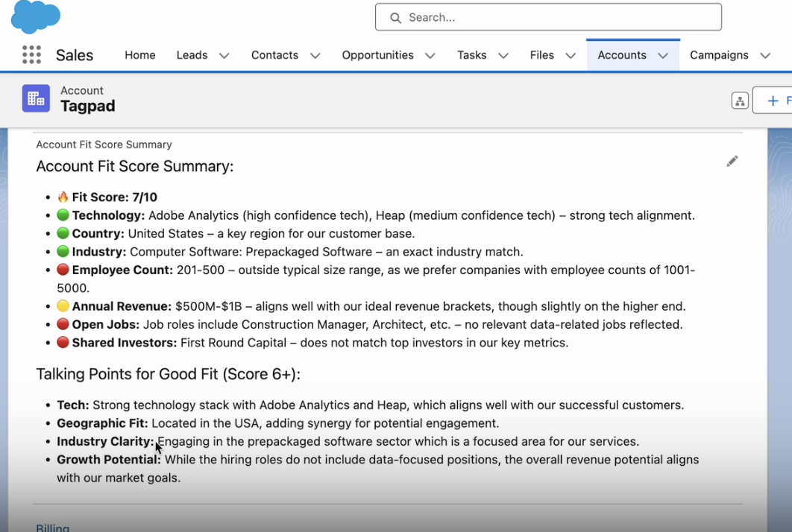
Task: Click the Tagpad account title
Action: pos(88,106)
